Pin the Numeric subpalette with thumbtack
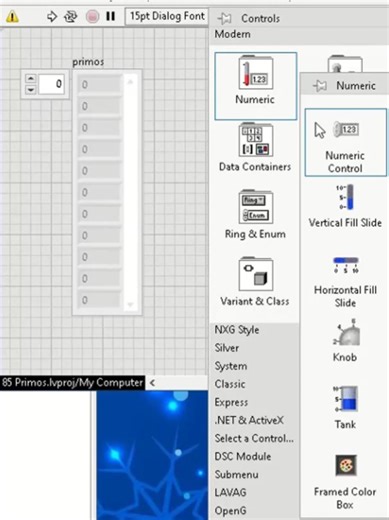Viewport: 389px width, 520px height. point(319,86)
